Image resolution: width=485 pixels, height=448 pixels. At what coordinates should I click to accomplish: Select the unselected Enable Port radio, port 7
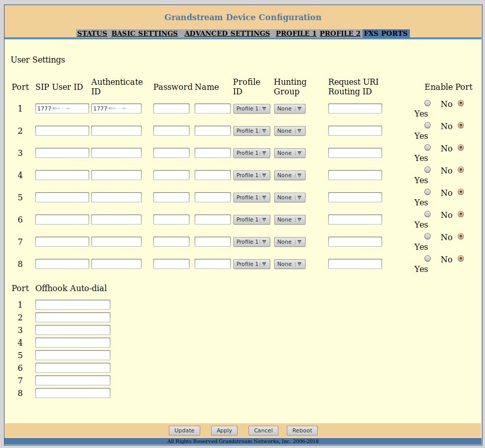(x=428, y=236)
